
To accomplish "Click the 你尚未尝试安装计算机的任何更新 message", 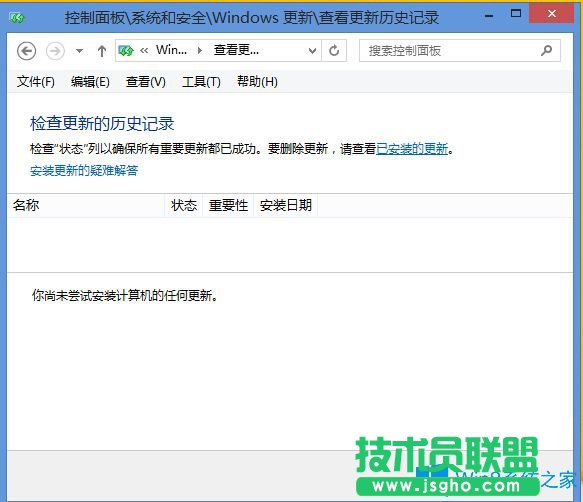I will coord(125,296).
